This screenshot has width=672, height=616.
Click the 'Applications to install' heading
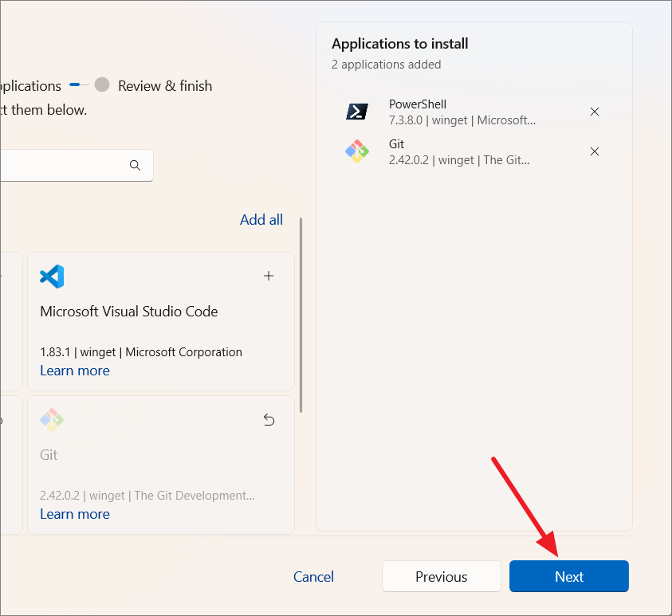(400, 44)
